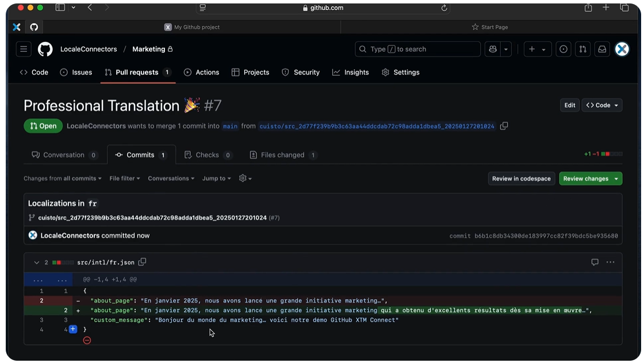Copy the src/intl/fr.json file path
644x363 pixels.
click(142, 262)
